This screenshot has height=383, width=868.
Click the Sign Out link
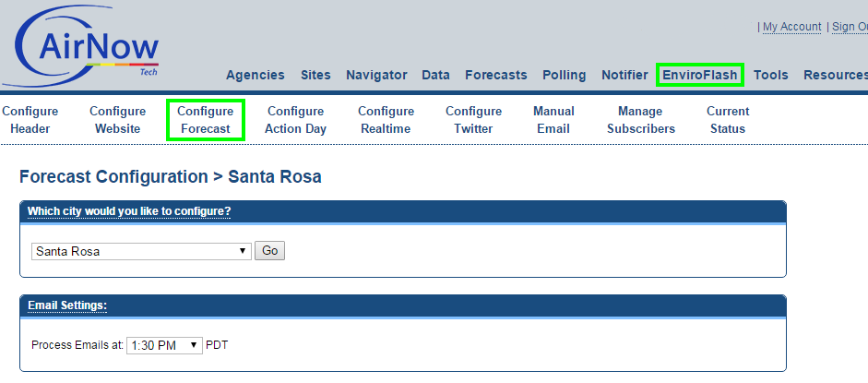coord(850,27)
